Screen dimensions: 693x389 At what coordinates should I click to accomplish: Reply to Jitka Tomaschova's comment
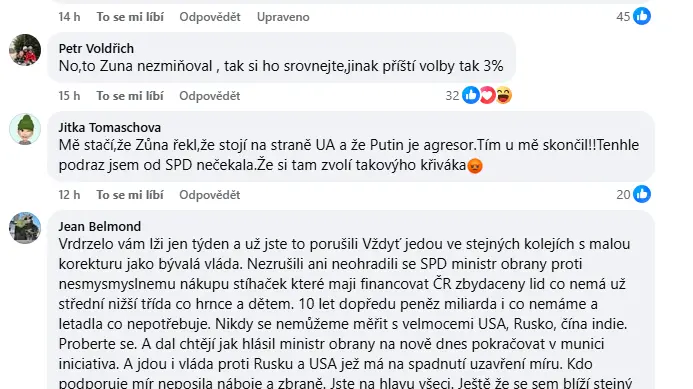coord(209,194)
